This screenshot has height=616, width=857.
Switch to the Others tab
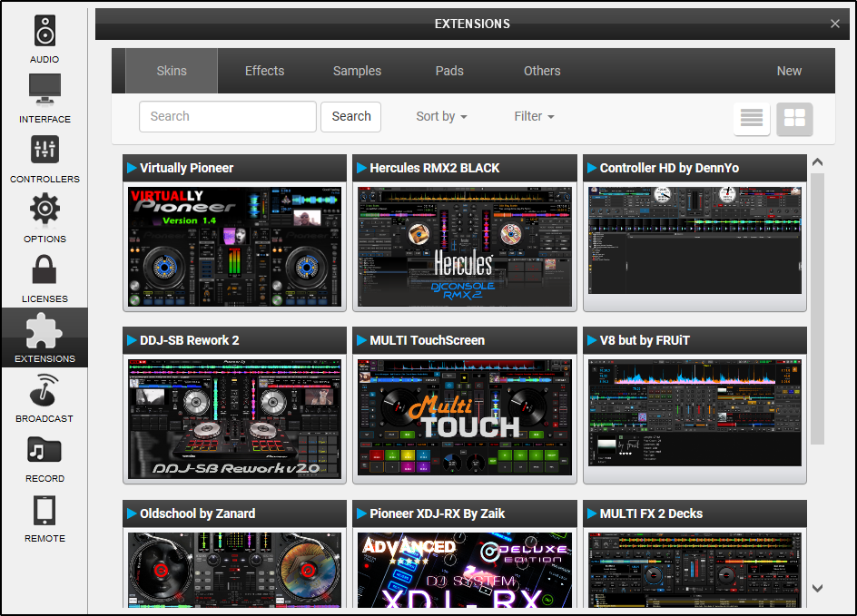[542, 71]
